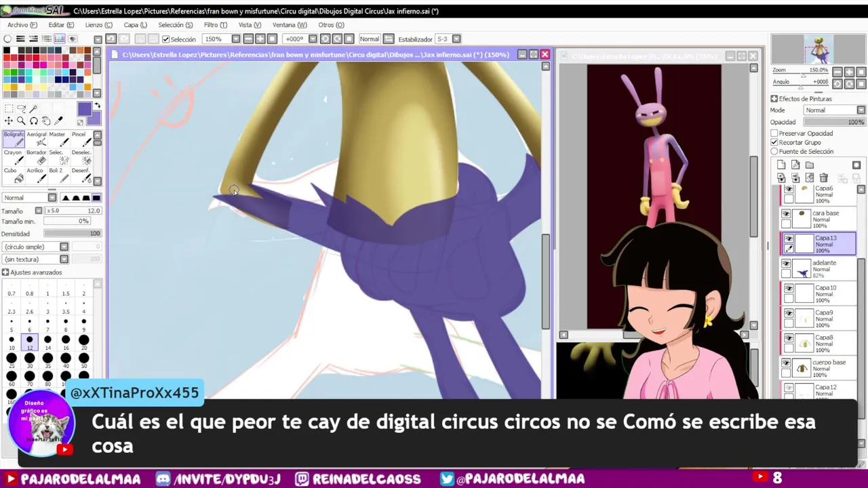
Task: Pick the zoom magnifier tool
Action: click(21, 121)
